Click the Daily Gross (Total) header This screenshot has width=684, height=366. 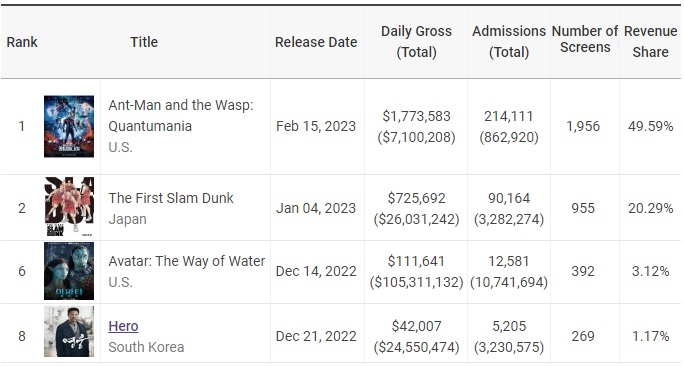coord(416,41)
